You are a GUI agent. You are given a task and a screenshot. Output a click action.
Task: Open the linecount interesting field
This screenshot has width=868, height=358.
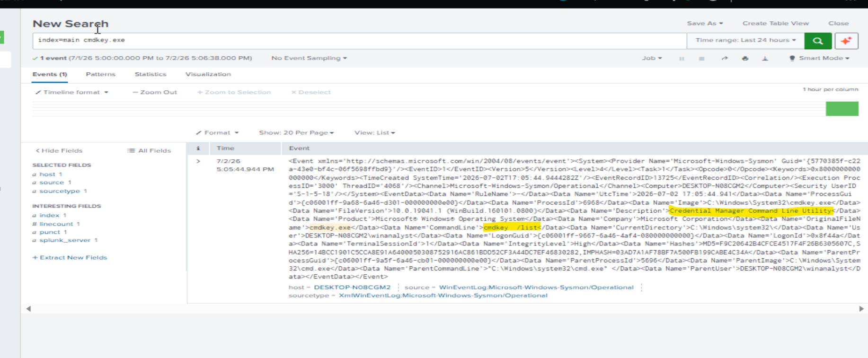(56, 224)
